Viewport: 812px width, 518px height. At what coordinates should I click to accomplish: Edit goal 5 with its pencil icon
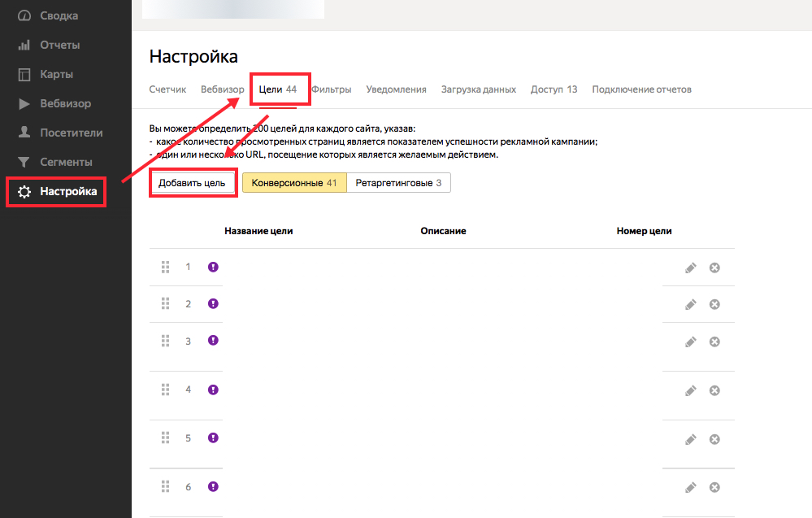(x=690, y=440)
